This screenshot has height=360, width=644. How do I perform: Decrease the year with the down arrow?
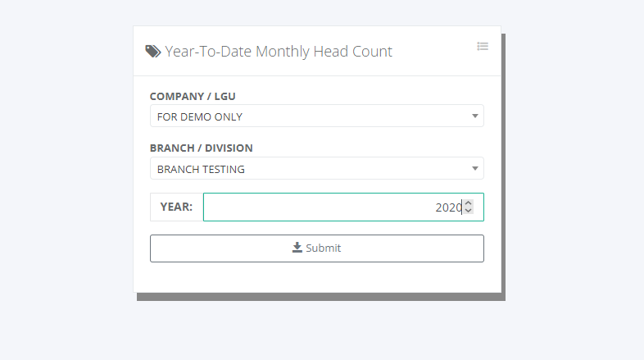[468, 211]
